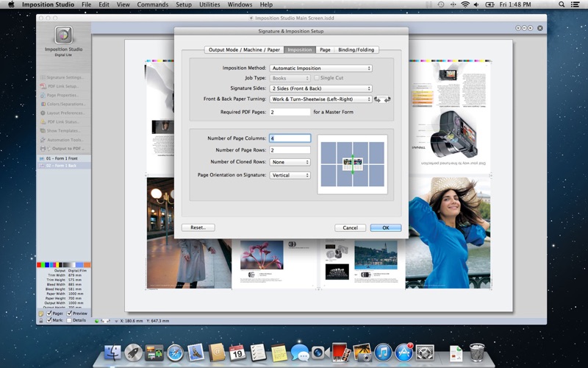Open the Commands menu
Image resolution: width=588 pixels, height=368 pixels.
152,4
